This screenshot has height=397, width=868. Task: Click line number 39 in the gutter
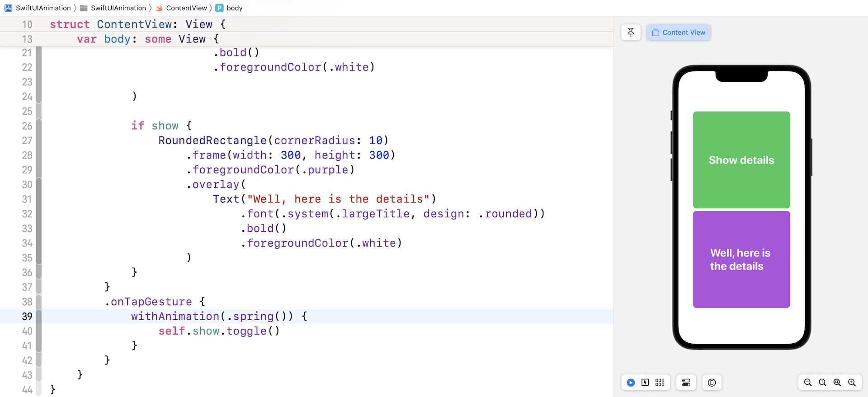tap(27, 316)
